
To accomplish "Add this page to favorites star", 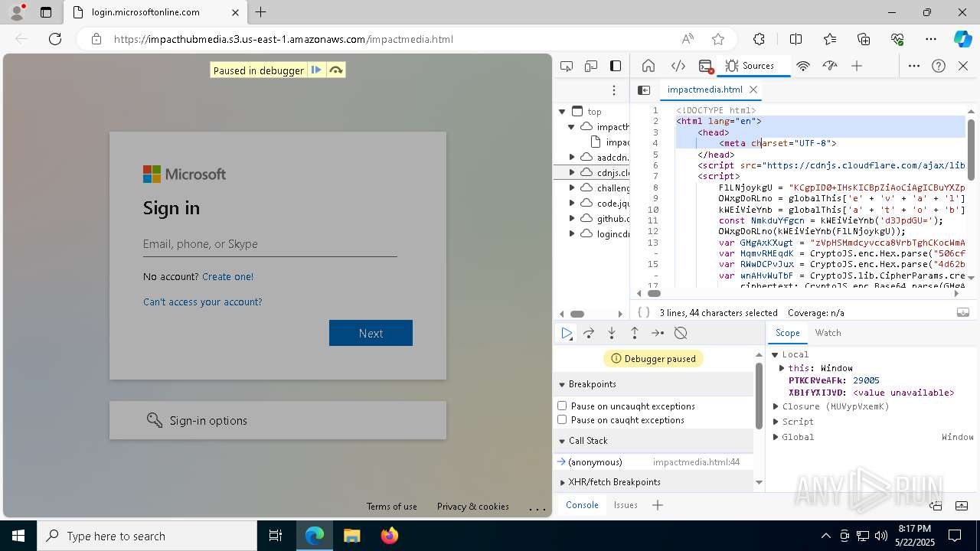I will point(717,39).
